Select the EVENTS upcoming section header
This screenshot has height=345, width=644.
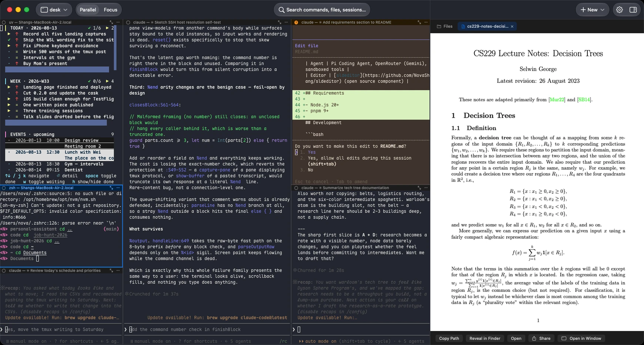point(60,134)
